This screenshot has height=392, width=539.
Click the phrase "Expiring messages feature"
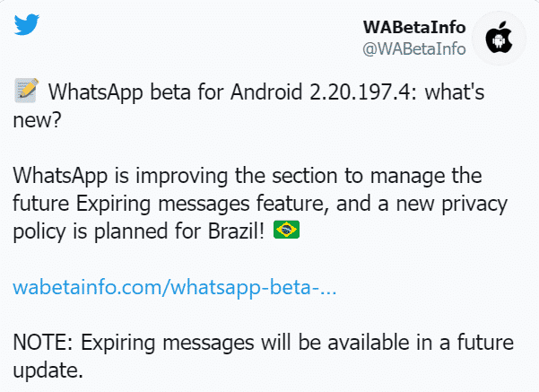click(200, 204)
